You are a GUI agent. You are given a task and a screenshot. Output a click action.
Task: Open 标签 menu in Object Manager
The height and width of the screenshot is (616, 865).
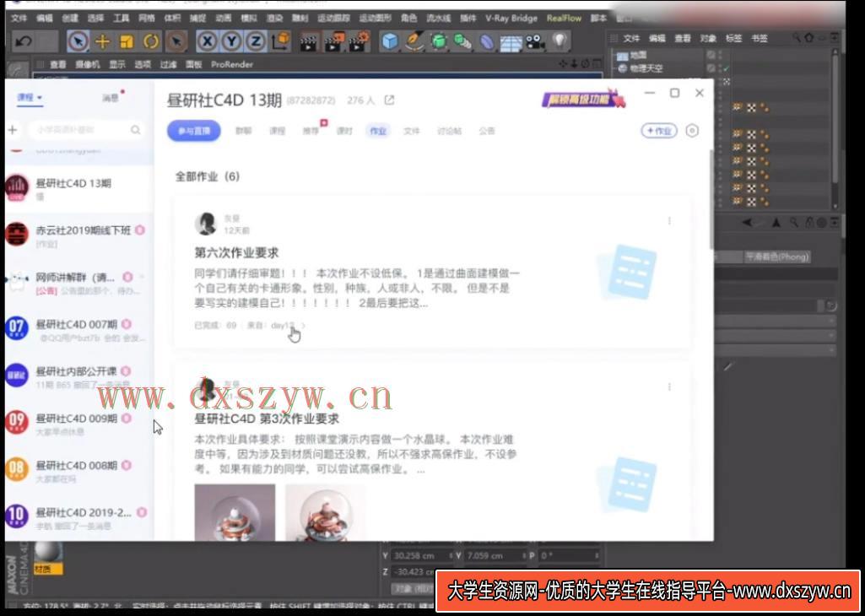coord(733,39)
